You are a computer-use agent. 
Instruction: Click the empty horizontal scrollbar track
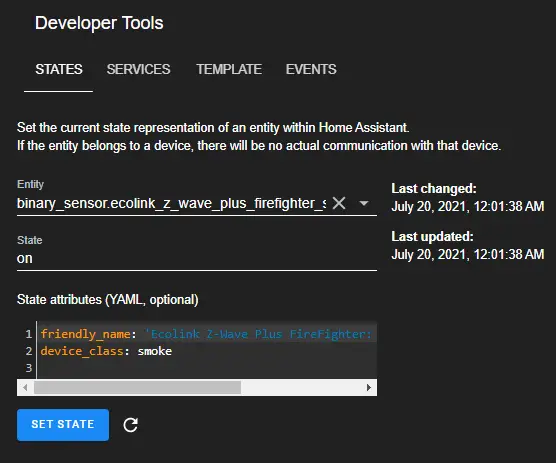point(301,387)
